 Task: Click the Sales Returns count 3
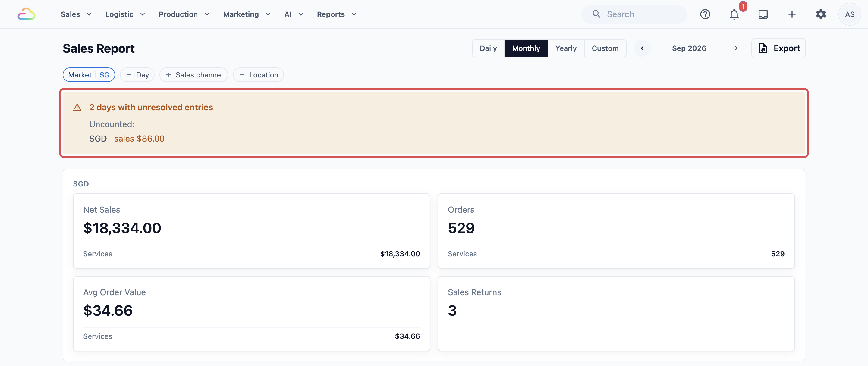pos(452,311)
